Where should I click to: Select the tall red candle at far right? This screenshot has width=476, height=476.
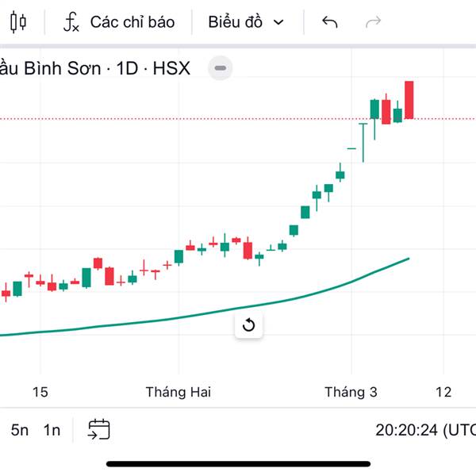(409, 100)
